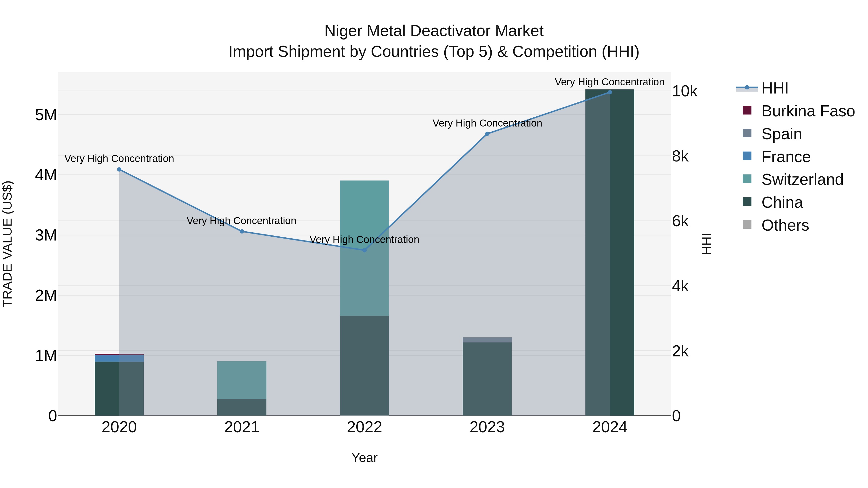Click the Burkina Faso legend swatch
The image size is (868, 488).
pyautogui.click(x=747, y=110)
